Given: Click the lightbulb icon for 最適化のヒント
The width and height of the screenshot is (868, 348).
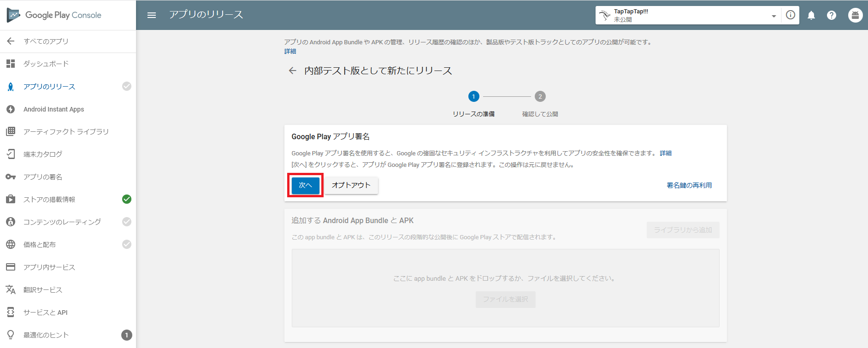Looking at the screenshot, I should coord(11,335).
